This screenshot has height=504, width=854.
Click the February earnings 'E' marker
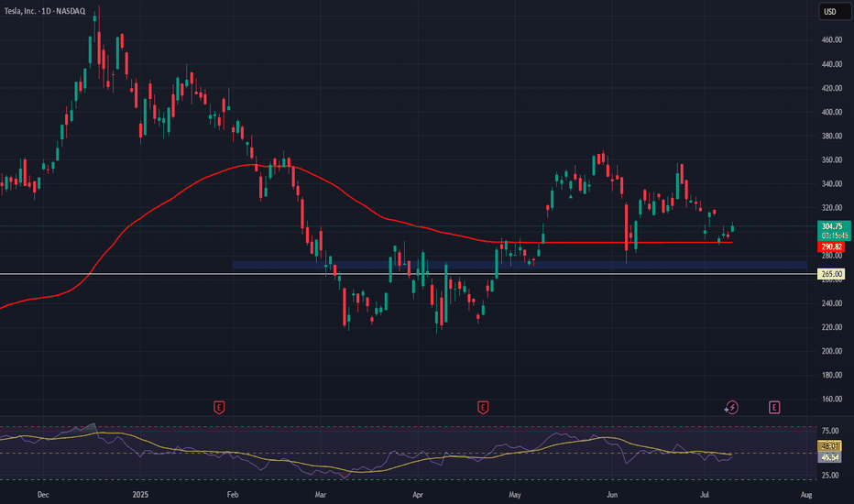tap(219, 407)
